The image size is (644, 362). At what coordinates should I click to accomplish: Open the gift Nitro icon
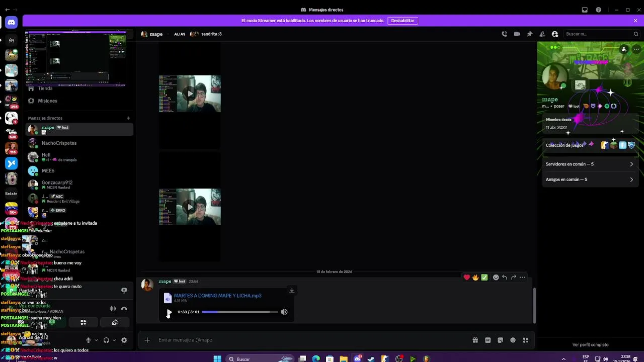pyautogui.click(x=475, y=340)
